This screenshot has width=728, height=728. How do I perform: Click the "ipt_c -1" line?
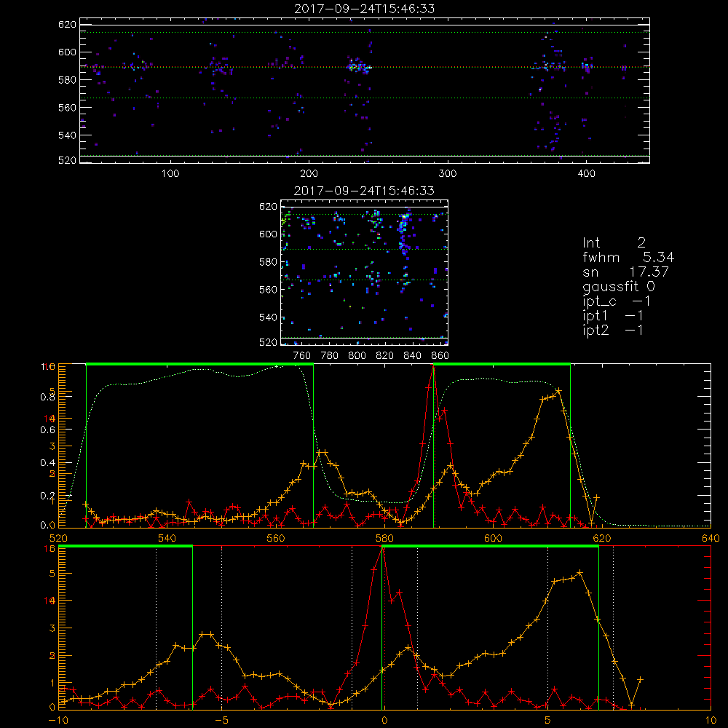point(617,301)
